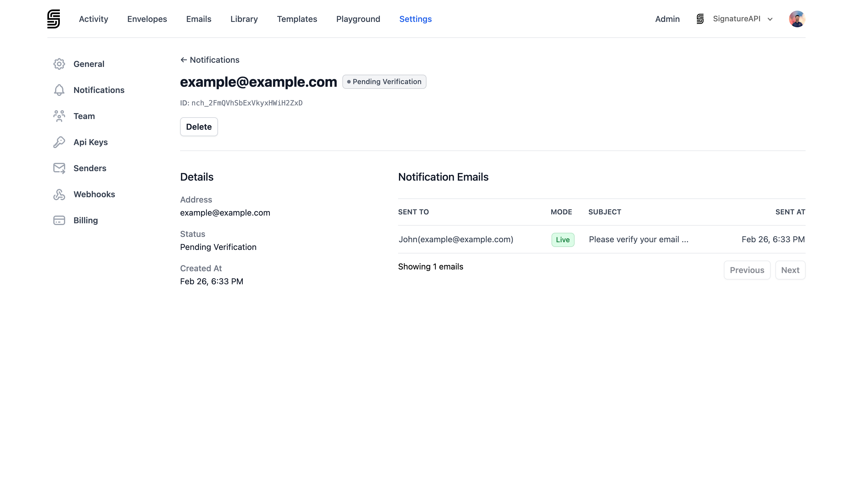Open the user avatar menu

click(x=797, y=19)
